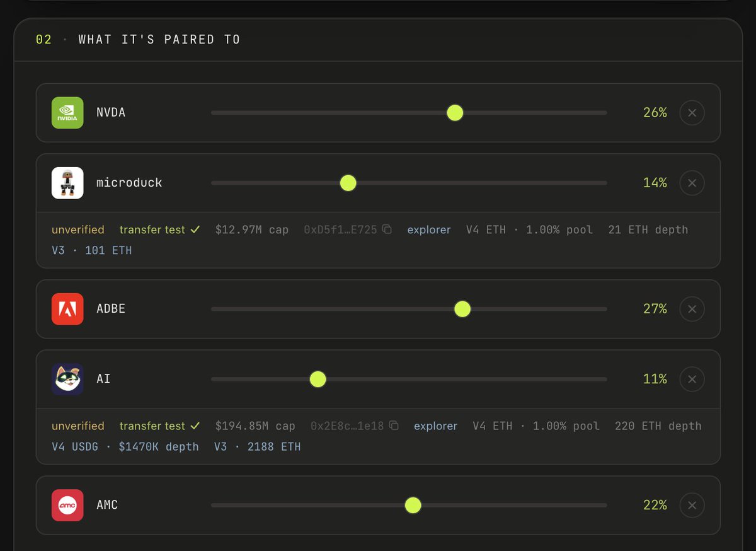Click the 220 ETH depth text
The height and width of the screenshot is (551, 756).
658,426
